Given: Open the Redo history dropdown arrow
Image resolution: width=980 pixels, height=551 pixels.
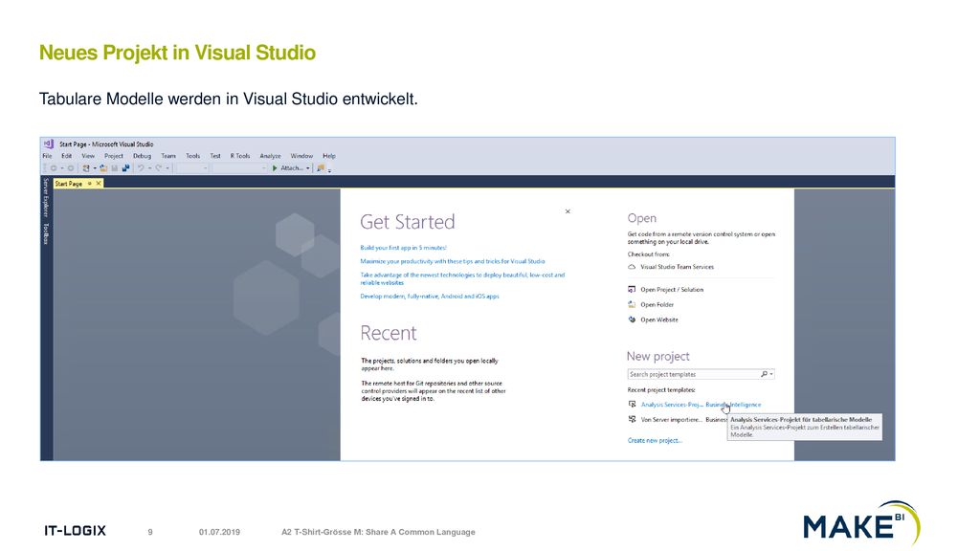Looking at the screenshot, I should 167,168.
